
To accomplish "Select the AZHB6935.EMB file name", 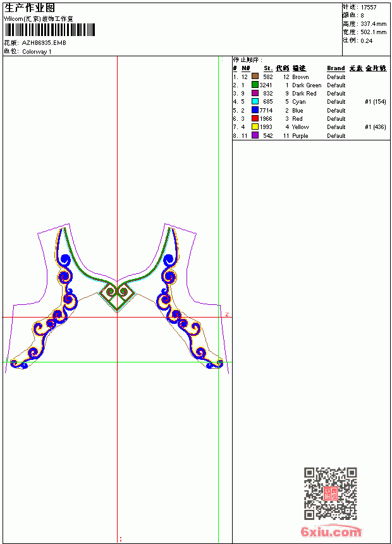I will pos(44,43).
